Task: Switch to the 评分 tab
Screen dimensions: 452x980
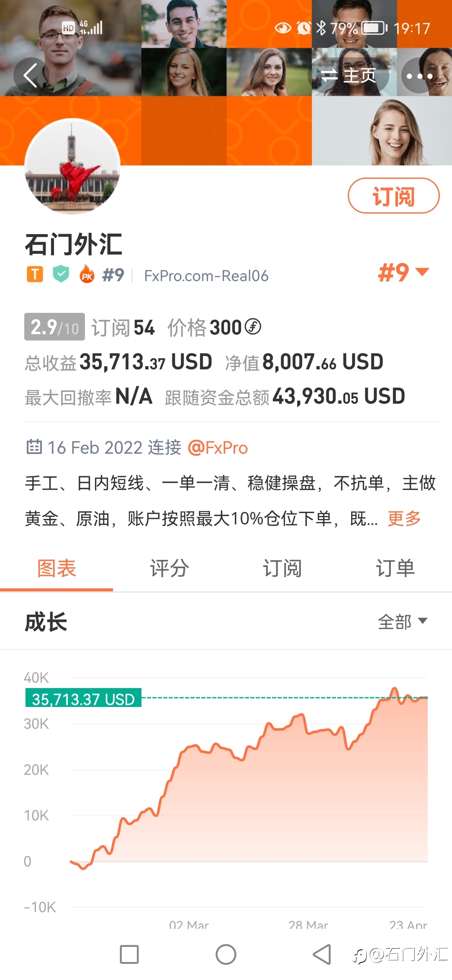Action: click(169, 568)
